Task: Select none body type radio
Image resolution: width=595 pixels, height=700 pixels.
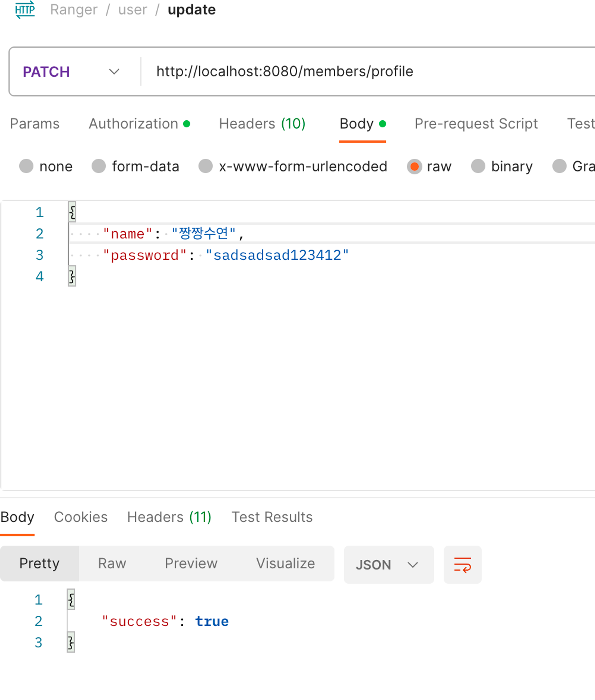Action: (26, 166)
